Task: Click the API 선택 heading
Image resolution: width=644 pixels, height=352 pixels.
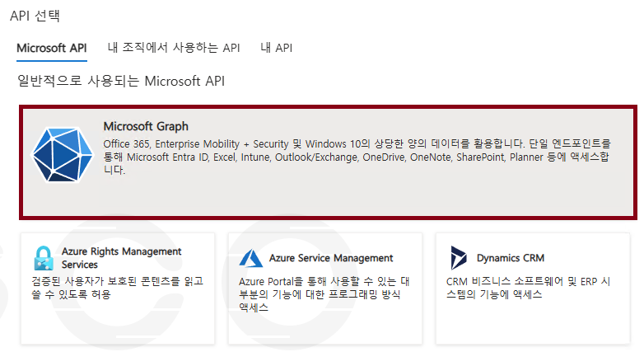Action: pos(35,16)
